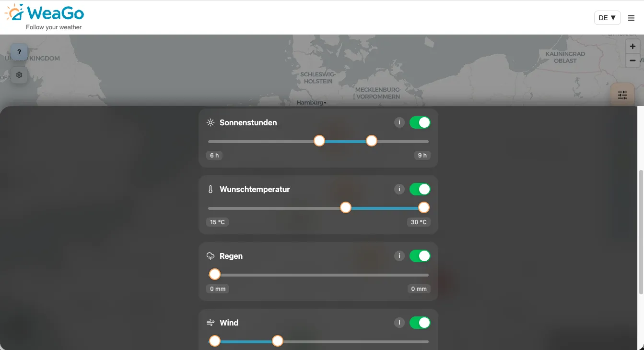Switch off the Regen toggle
The width and height of the screenshot is (644, 350).
tap(420, 256)
